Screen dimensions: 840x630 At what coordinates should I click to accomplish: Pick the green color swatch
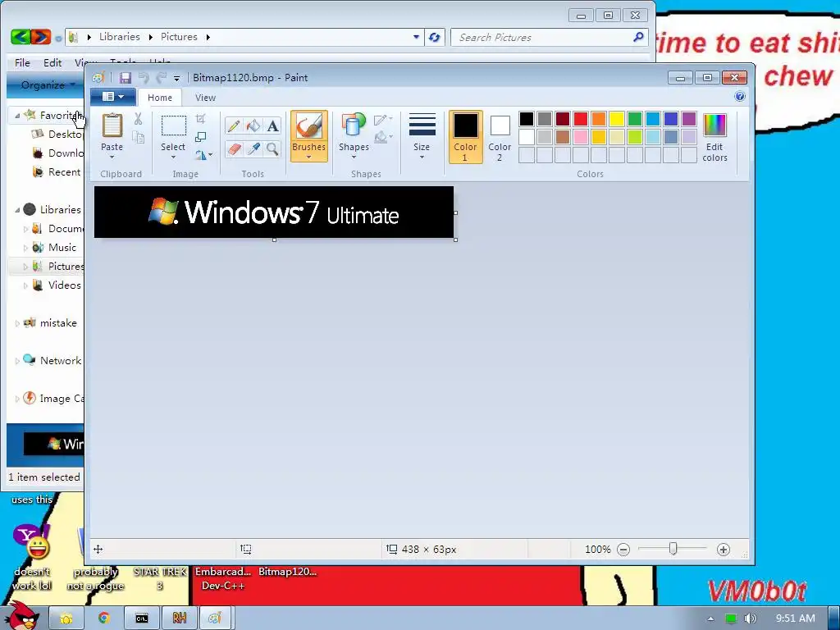[x=635, y=119]
